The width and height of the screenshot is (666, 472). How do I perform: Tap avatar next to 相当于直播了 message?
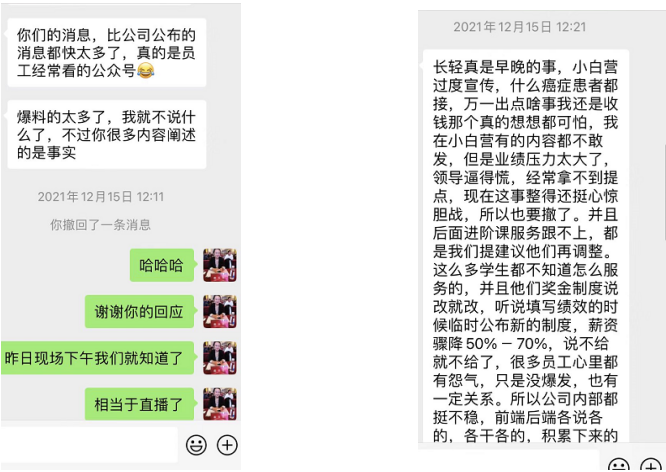point(220,404)
